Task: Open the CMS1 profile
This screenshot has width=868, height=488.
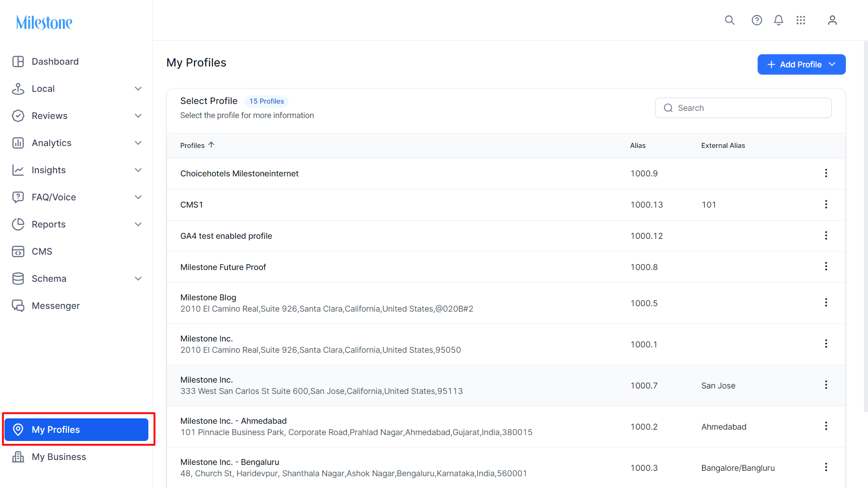Action: [x=192, y=205]
